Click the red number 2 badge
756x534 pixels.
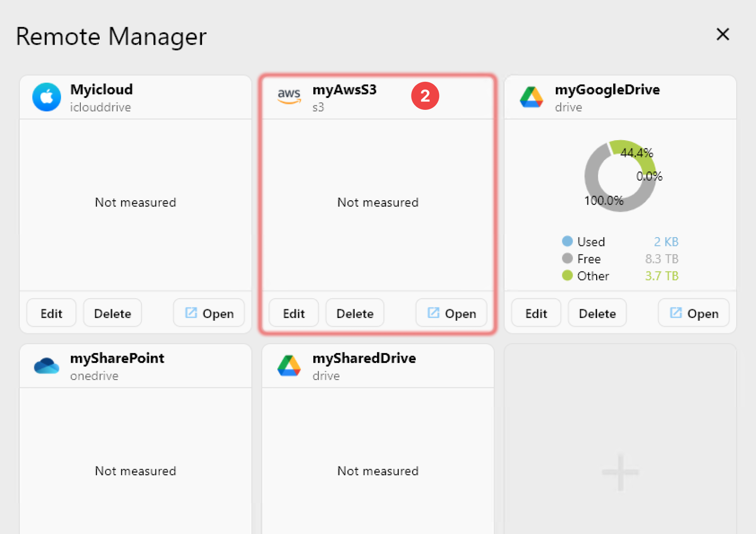point(425,96)
